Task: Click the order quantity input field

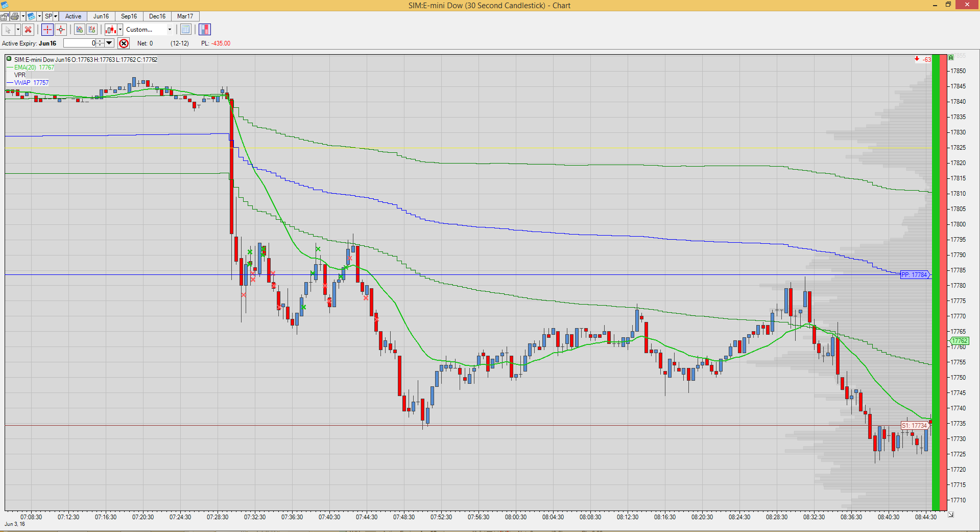Action: pyautogui.click(x=80, y=43)
